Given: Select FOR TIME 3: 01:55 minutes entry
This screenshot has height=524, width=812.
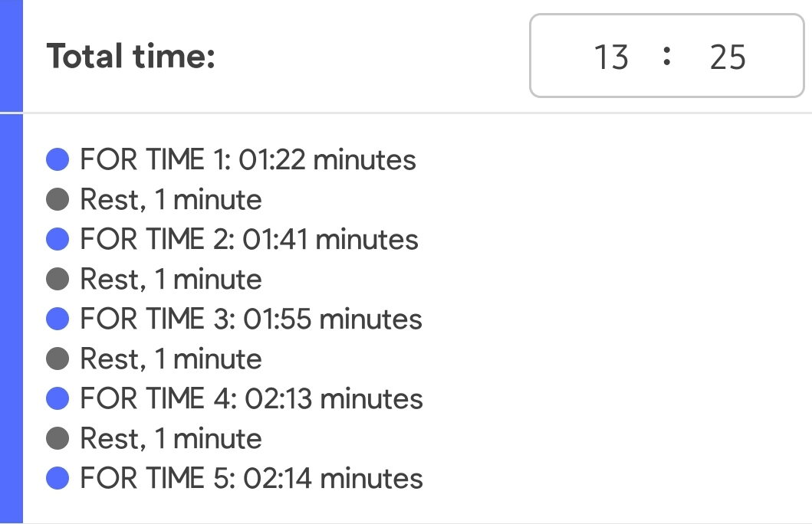Looking at the screenshot, I should pyautogui.click(x=251, y=319).
